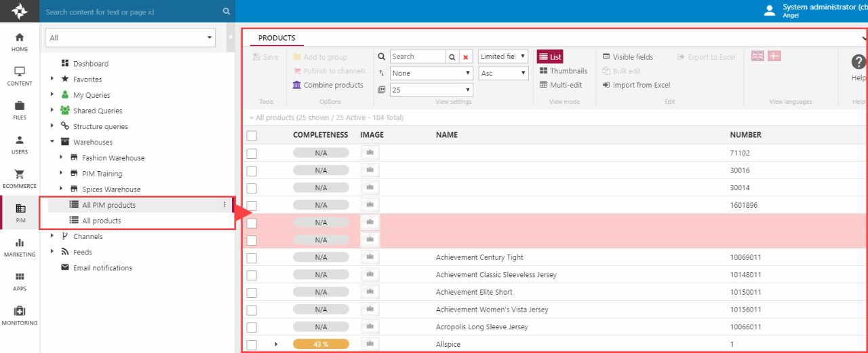Switch to Thumbnails view mode
The height and width of the screenshot is (353, 868).
563,71
